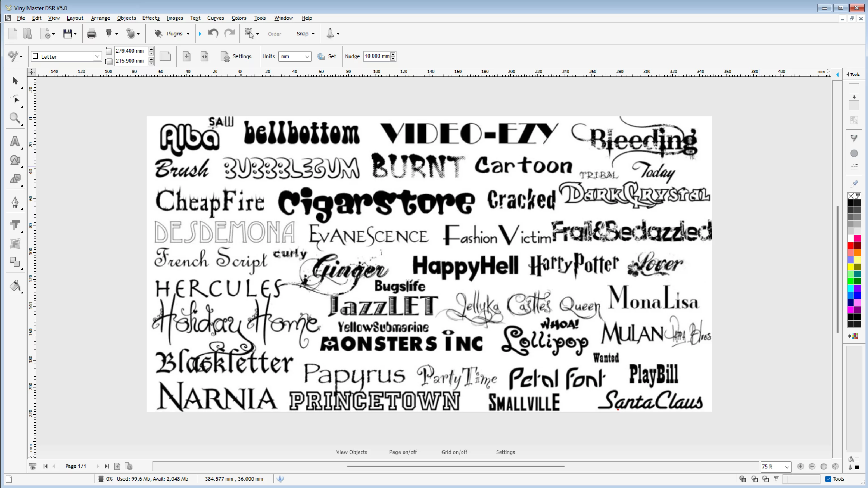Open the Effects menu
868x488 pixels.
(151, 18)
